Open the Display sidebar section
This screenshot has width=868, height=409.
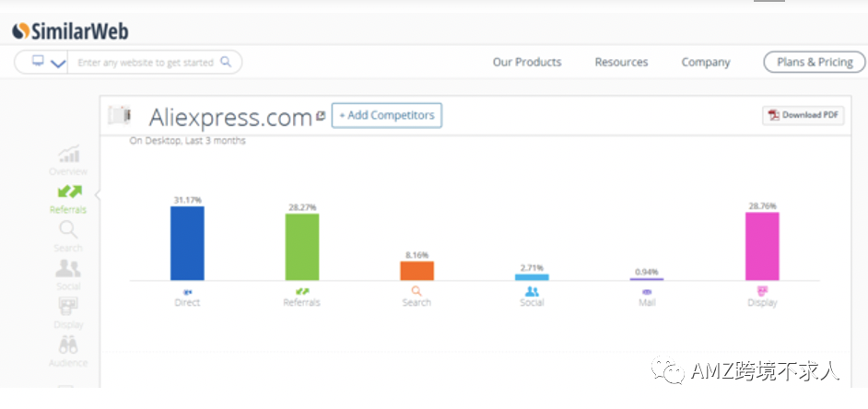pos(68,312)
